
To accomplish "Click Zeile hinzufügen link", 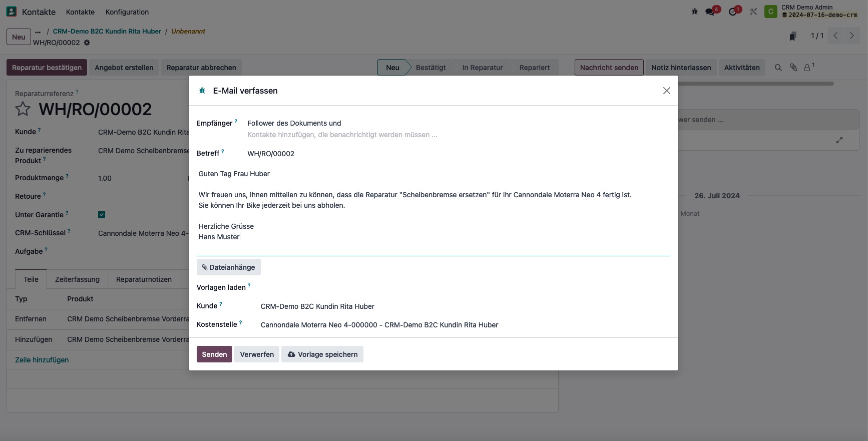I will point(42,360).
